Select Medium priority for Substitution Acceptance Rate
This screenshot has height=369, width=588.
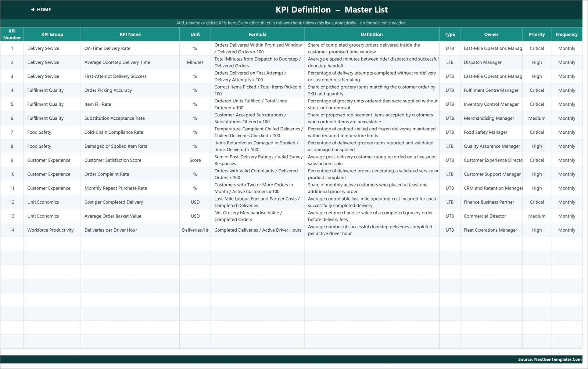point(537,118)
